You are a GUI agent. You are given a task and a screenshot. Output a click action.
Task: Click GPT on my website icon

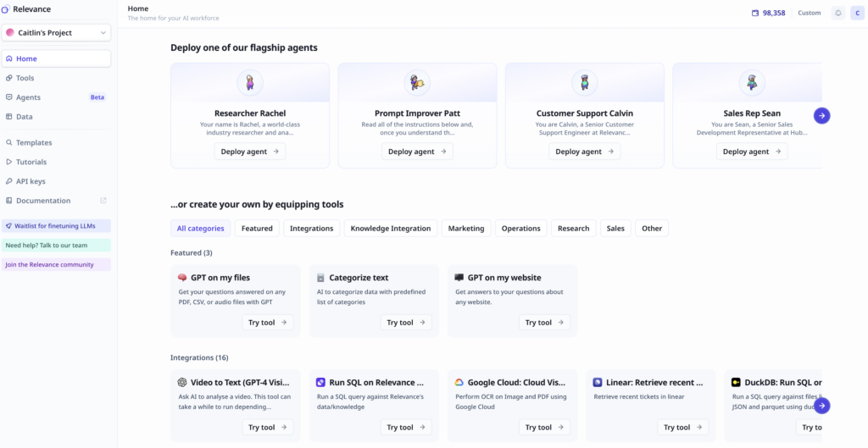[x=459, y=278]
